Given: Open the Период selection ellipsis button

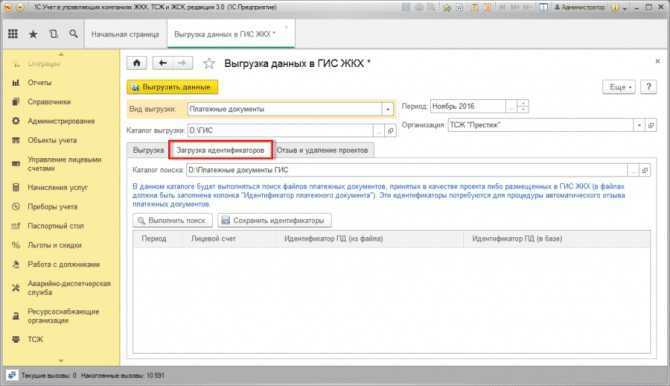Looking at the screenshot, I should coord(511,106).
